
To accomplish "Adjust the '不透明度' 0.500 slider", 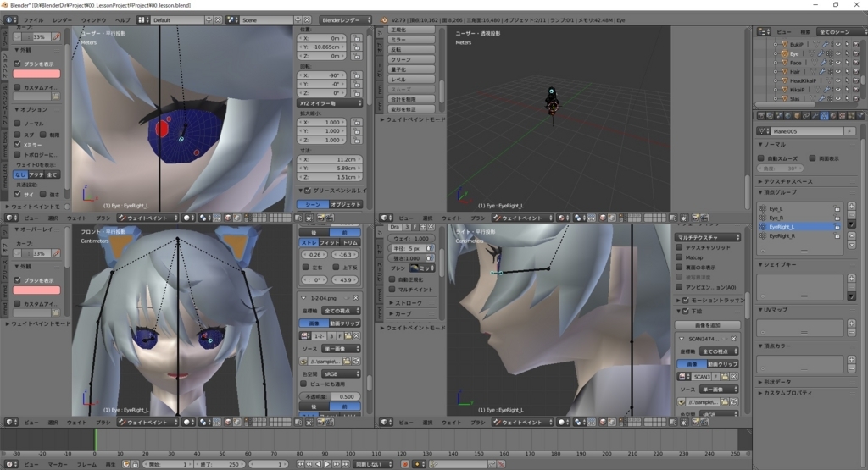I will tap(330, 396).
